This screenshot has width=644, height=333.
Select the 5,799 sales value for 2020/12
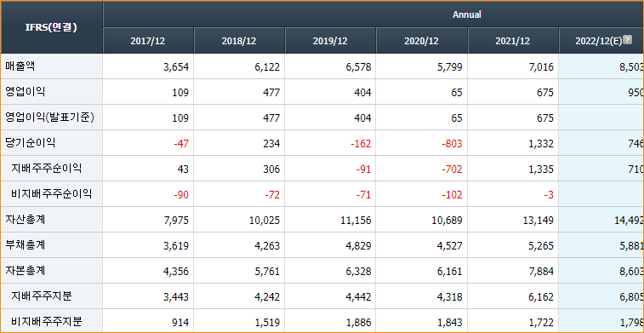click(x=449, y=67)
